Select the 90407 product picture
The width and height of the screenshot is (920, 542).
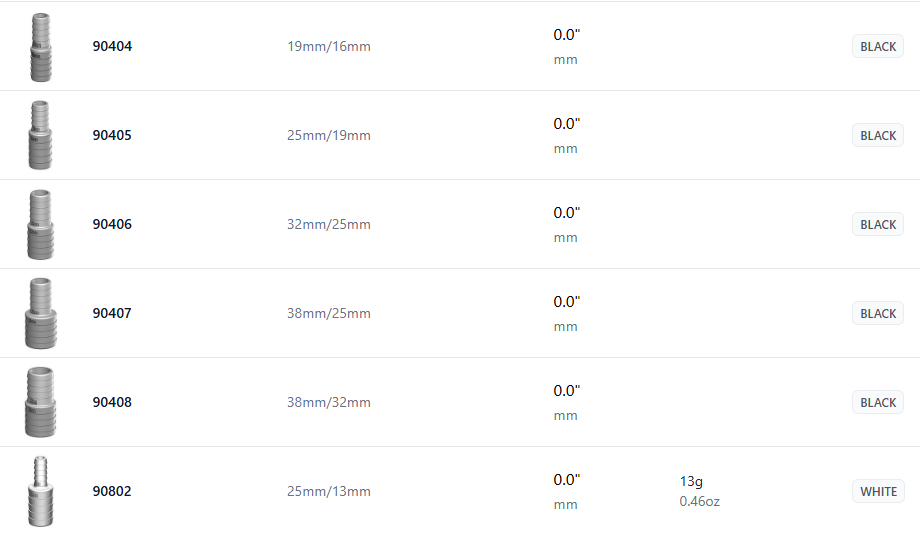click(40, 313)
